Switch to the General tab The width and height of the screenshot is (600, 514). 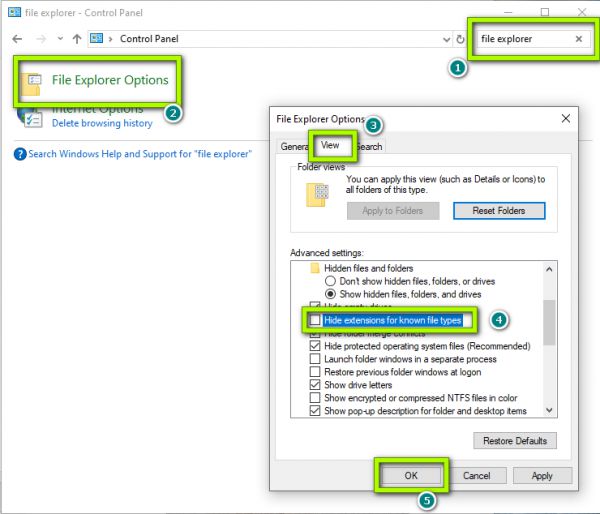tap(293, 147)
